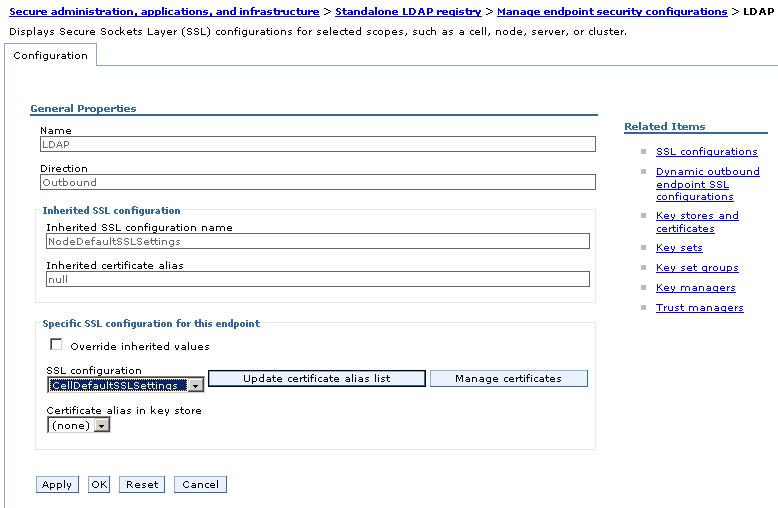Switch to the Configuration tab
The width and height of the screenshot is (778, 508).
pos(51,56)
